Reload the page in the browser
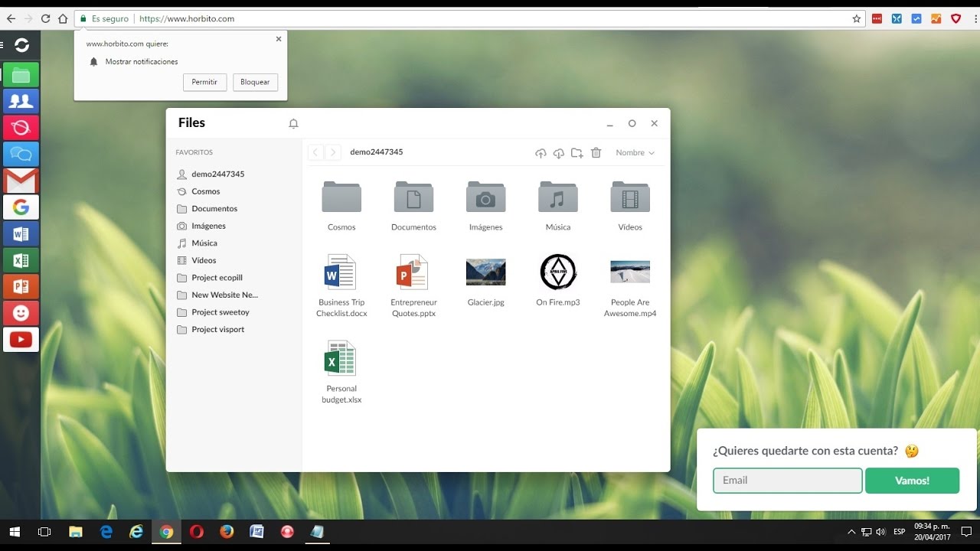 coord(45,18)
